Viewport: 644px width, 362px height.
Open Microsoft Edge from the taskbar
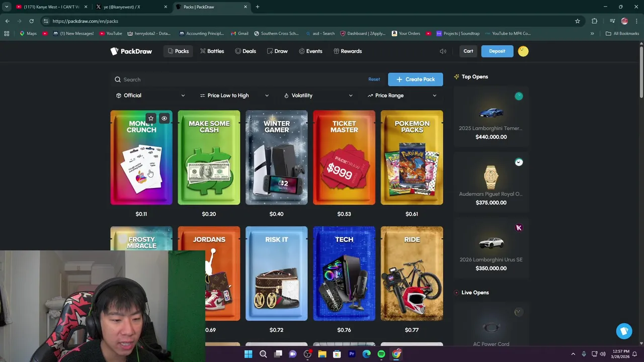click(366, 354)
